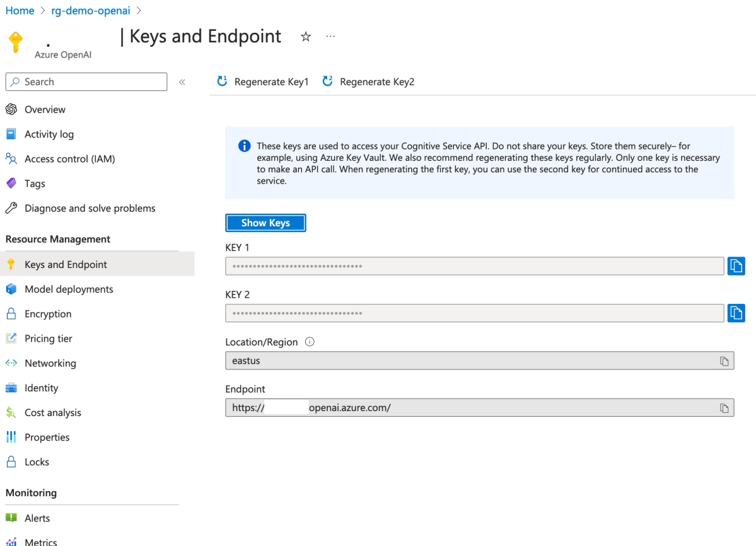The width and height of the screenshot is (756, 546).
Task: Click Regenerate Key1
Action: coord(263,82)
